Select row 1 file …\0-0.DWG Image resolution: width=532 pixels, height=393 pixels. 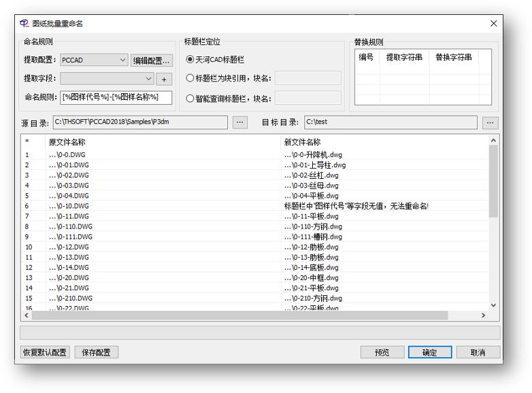[x=67, y=155]
